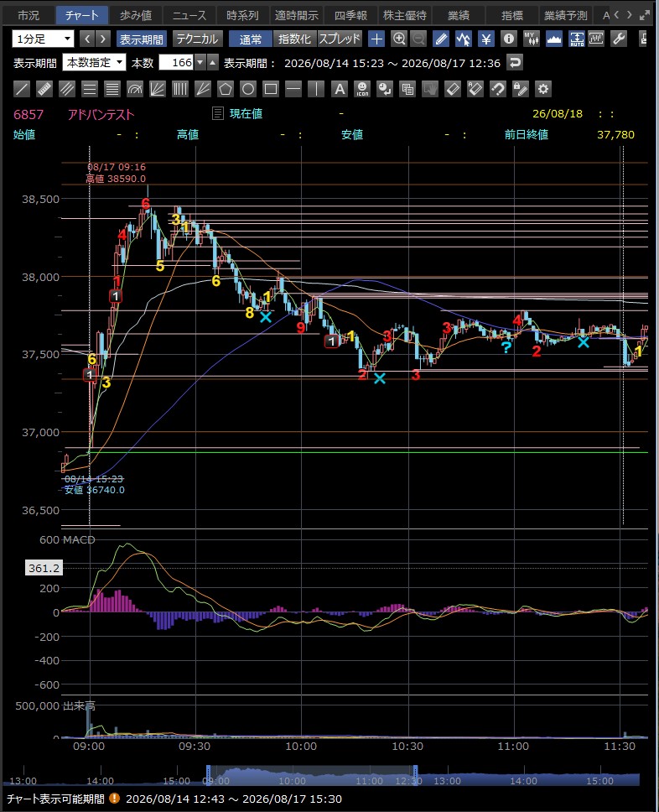
Task: Toggle the 表示期間 display period panel
Action: [x=142, y=39]
